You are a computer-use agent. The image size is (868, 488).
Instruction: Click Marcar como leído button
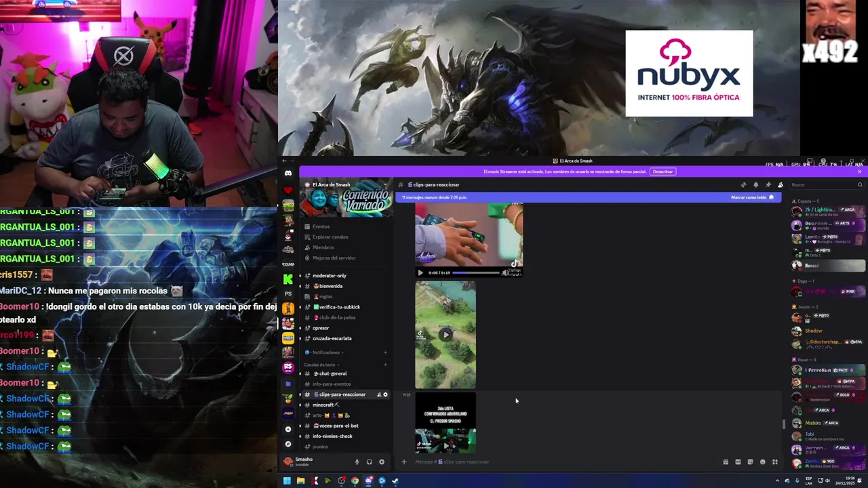pyautogui.click(x=752, y=197)
